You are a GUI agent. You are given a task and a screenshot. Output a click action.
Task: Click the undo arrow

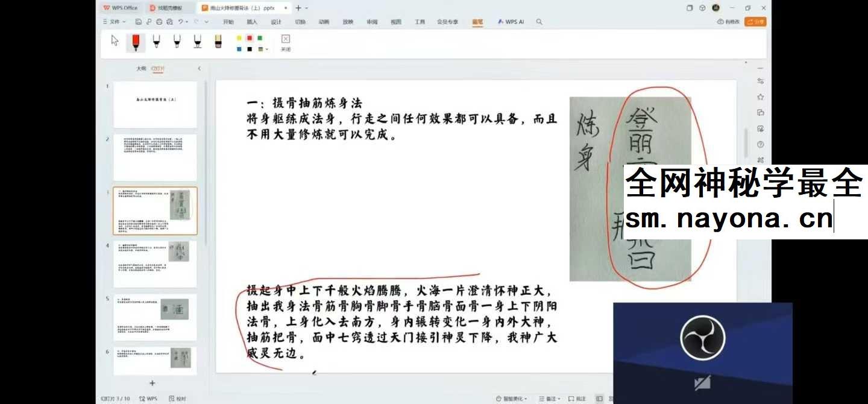coord(180,22)
